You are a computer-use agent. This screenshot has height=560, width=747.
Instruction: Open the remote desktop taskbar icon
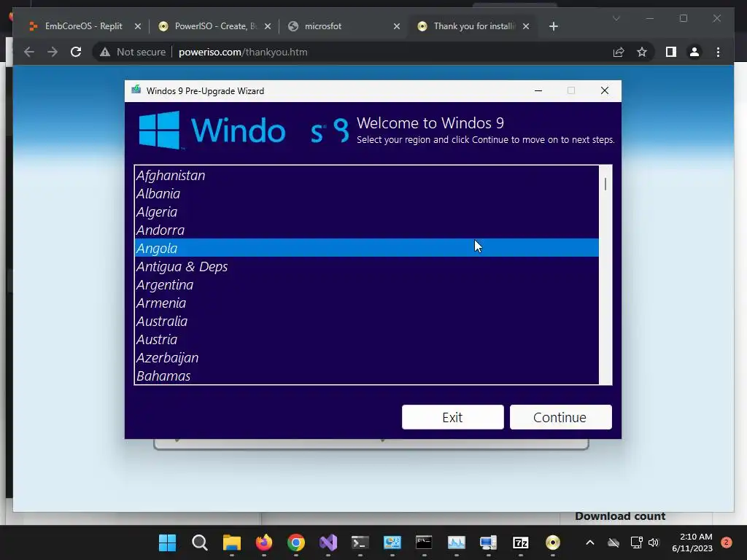coord(488,542)
